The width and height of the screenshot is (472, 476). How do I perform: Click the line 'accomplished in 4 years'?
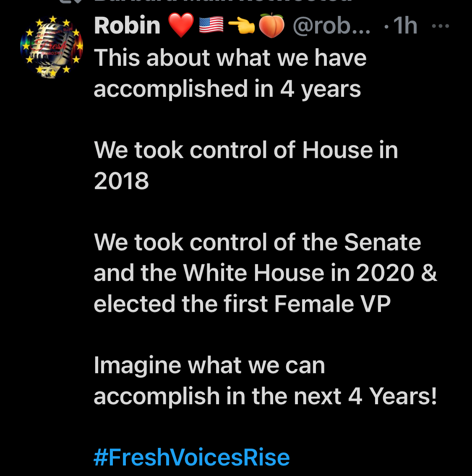tap(227, 88)
